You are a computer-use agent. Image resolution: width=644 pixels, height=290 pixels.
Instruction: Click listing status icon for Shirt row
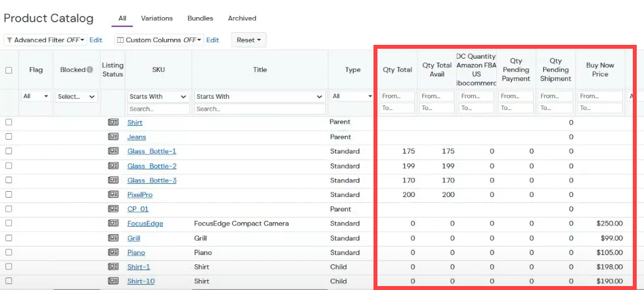(113, 122)
